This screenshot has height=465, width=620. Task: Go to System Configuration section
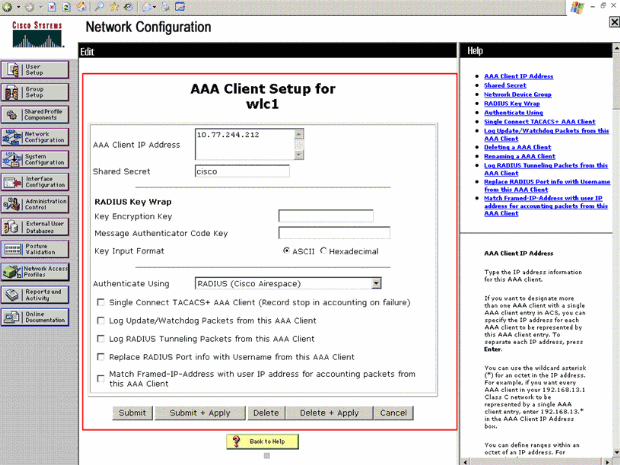35,160
